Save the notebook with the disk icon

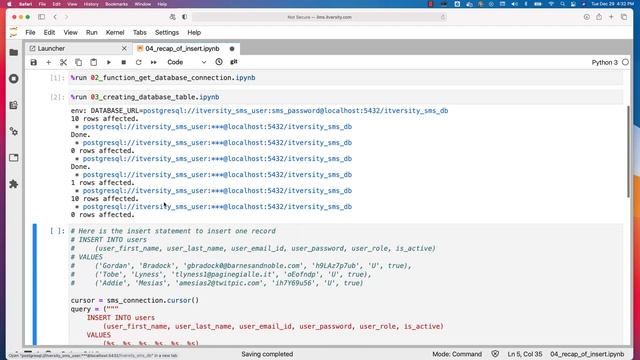[x=33, y=62]
